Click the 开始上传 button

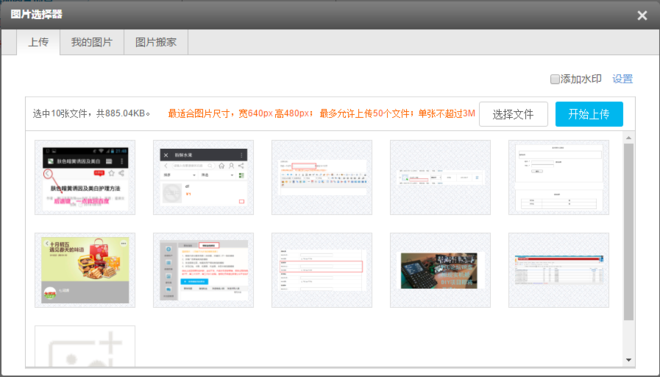pos(589,114)
